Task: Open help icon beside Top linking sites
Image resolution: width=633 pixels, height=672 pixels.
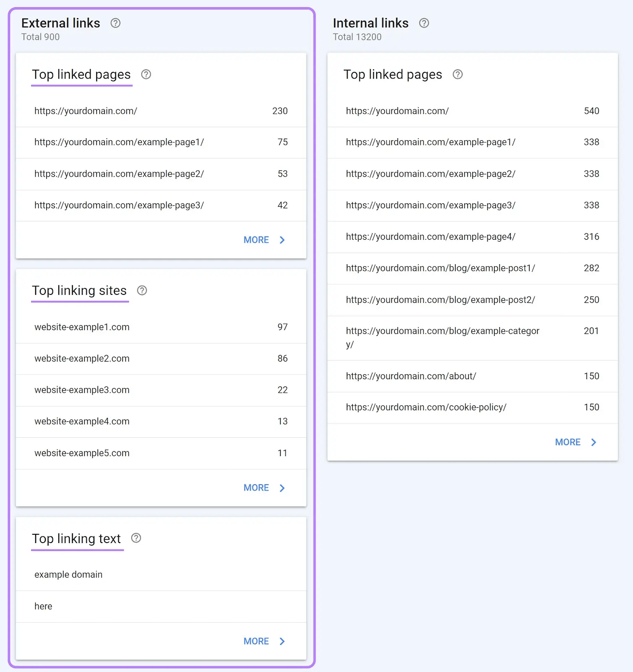Action: tap(142, 291)
